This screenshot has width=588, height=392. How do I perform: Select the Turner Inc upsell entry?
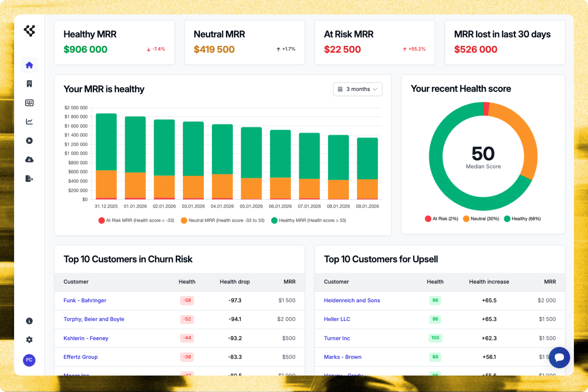(337, 338)
